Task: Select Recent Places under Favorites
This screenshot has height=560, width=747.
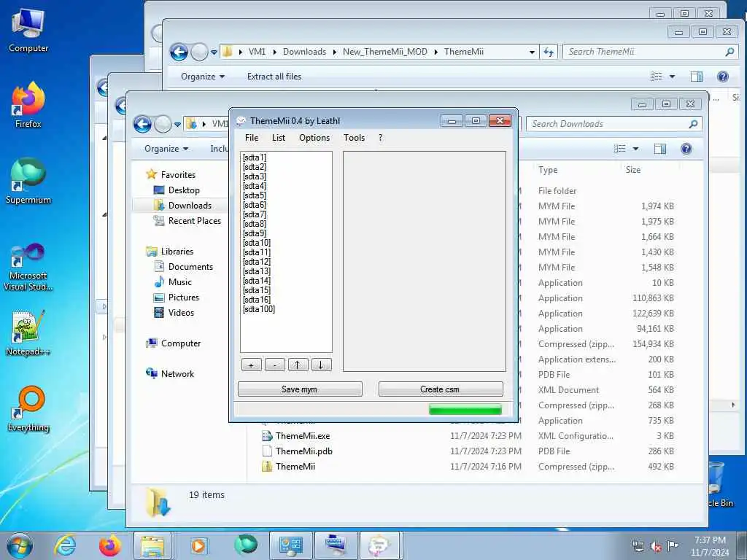Action: 194,221
